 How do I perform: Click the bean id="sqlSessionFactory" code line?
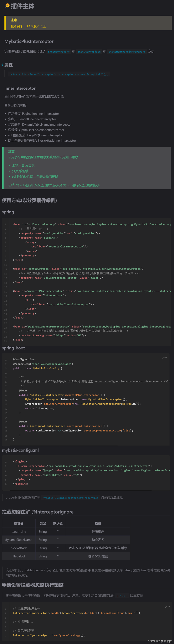point(92,224)
